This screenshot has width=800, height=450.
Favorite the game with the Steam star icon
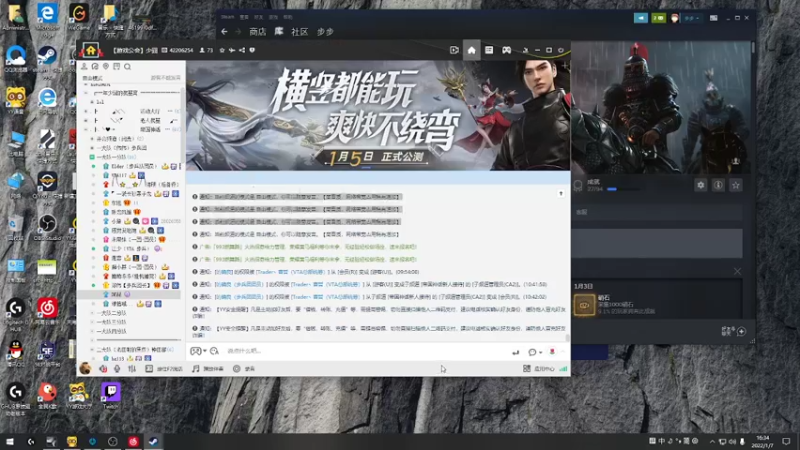(x=735, y=185)
